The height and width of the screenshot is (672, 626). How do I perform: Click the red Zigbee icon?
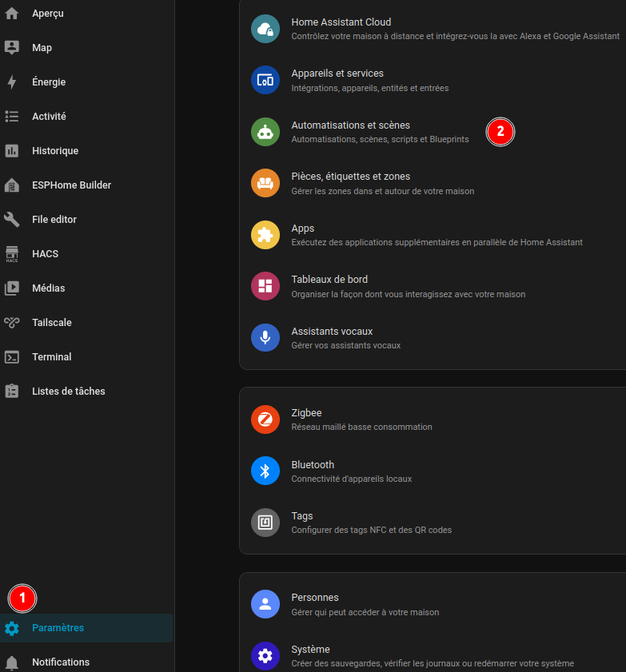coord(265,420)
